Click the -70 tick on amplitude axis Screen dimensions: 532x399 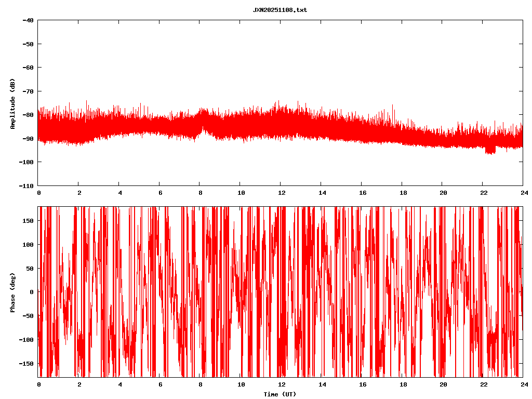pos(28,91)
